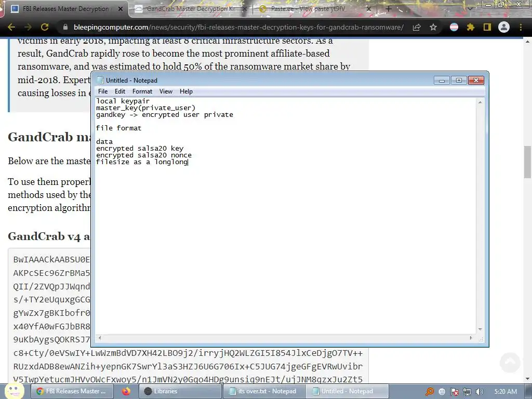Open the Start button smiley orb
The width and height of the screenshot is (532, 399).
point(14,391)
